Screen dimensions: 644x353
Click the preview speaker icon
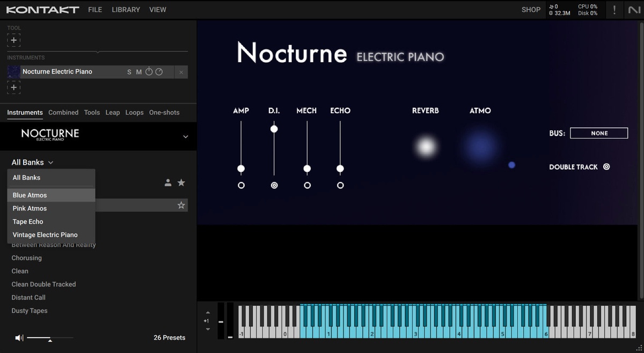(x=19, y=337)
